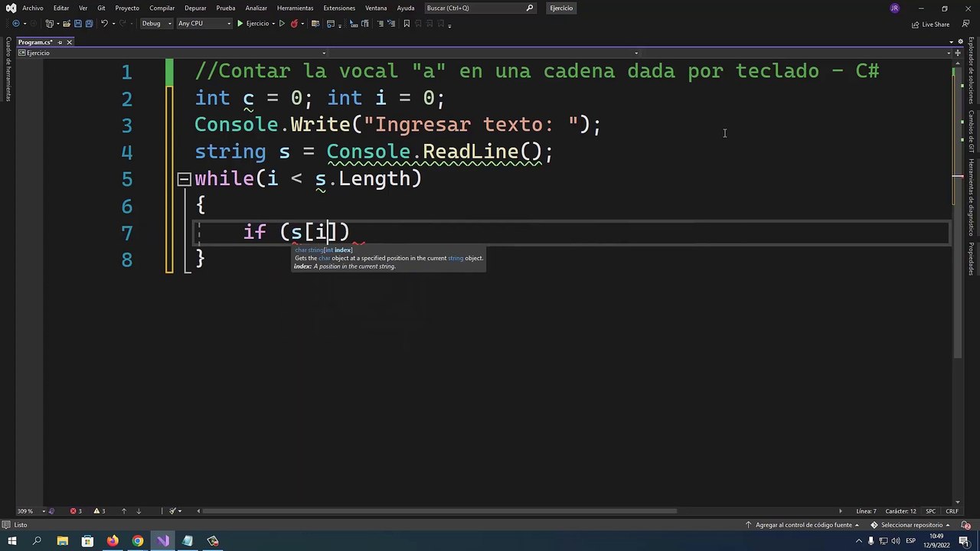980x551 pixels.
Task: Open Google Chrome from the taskbar
Action: coord(138,541)
